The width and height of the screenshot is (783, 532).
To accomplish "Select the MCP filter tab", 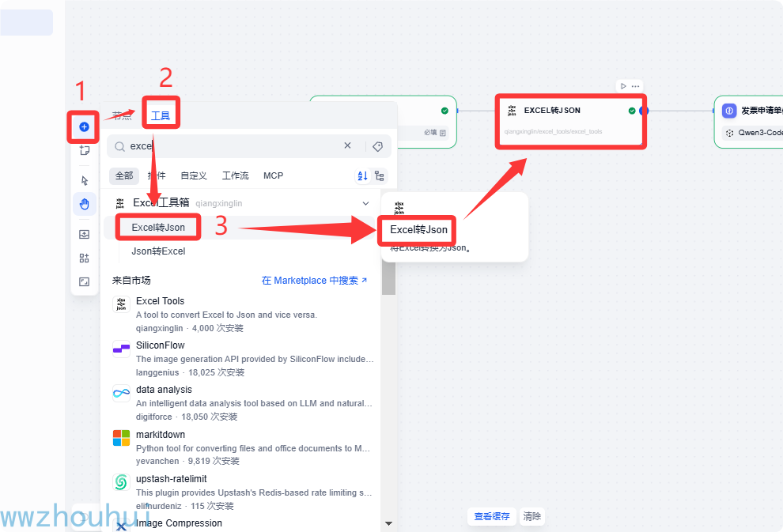I will click(273, 175).
